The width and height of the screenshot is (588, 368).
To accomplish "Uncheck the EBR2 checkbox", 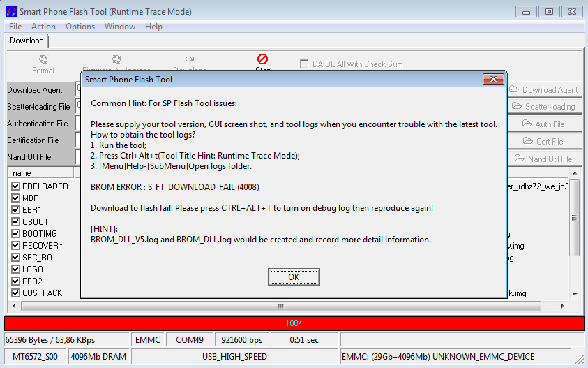I will [x=16, y=281].
